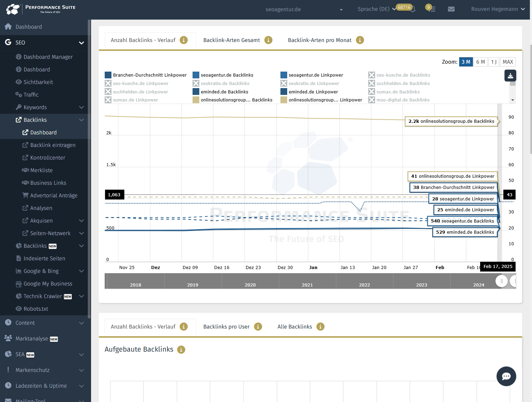Show info for Anzahl Backlinks - Verlauf top tab

[x=184, y=40]
